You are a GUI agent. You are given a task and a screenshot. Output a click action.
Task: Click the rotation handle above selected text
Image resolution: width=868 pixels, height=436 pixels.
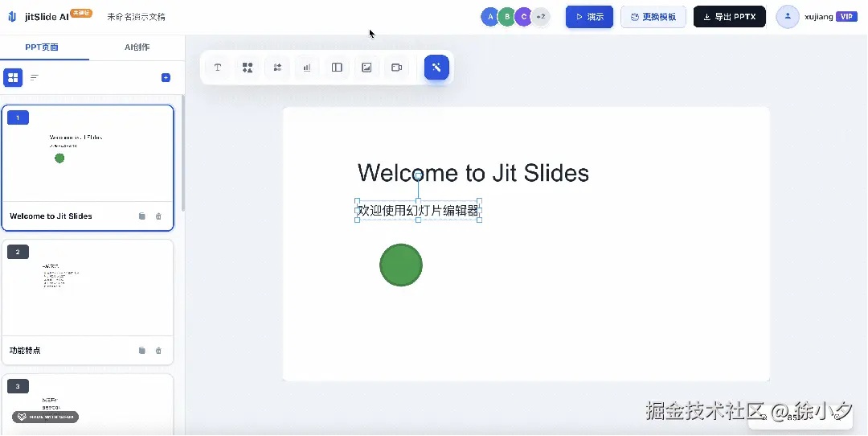[x=419, y=175]
